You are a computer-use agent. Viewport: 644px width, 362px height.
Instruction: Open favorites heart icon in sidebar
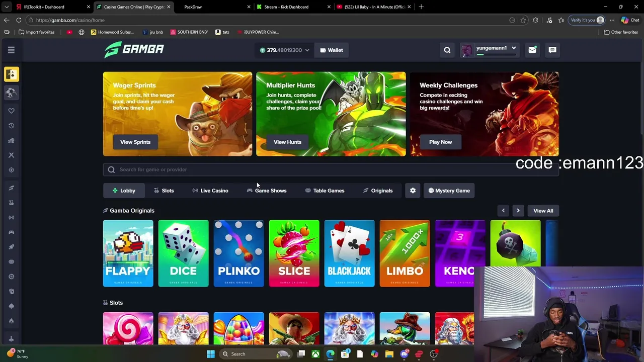pos(11,111)
